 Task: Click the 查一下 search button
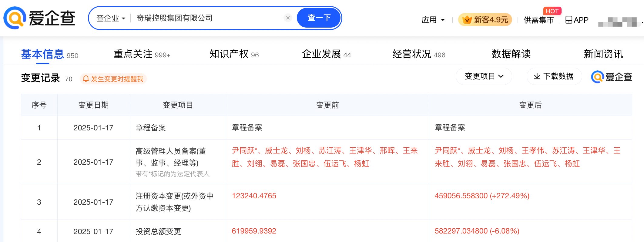[x=319, y=18]
